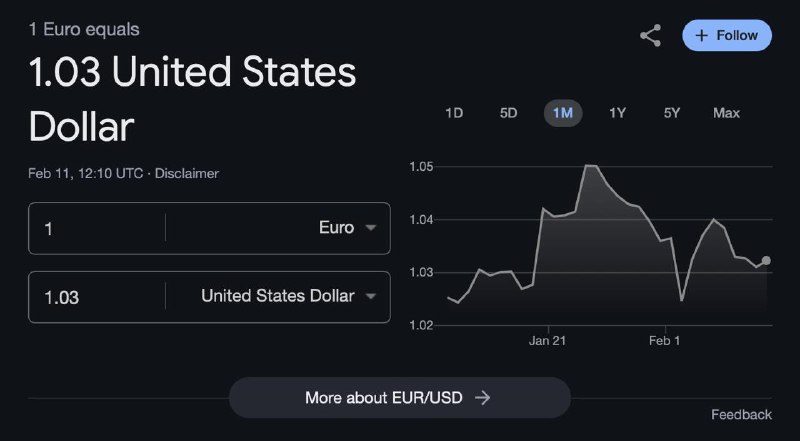Click the arrow icon beside EUR/USD
The height and width of the screenshot is (441, 800).
483,397
